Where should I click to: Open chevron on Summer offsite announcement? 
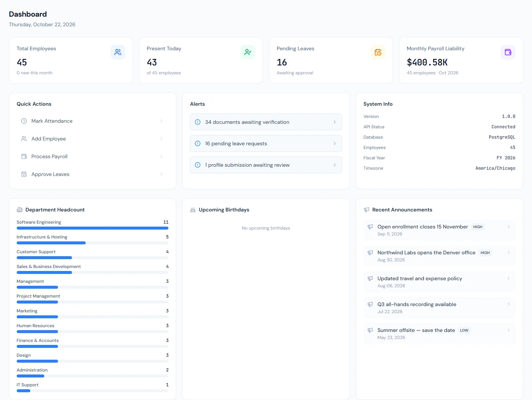[509, 330]
